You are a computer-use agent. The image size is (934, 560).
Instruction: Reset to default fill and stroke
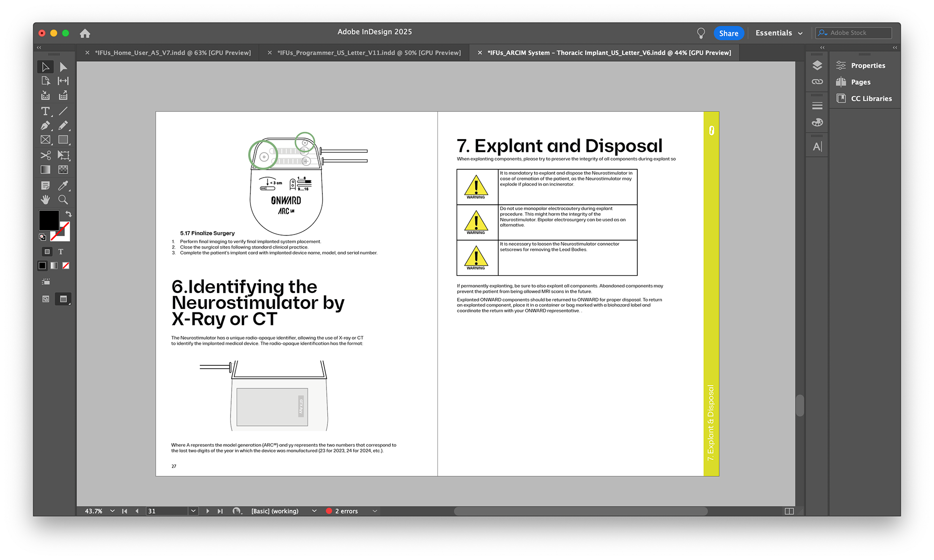click(x=42, y=237)
